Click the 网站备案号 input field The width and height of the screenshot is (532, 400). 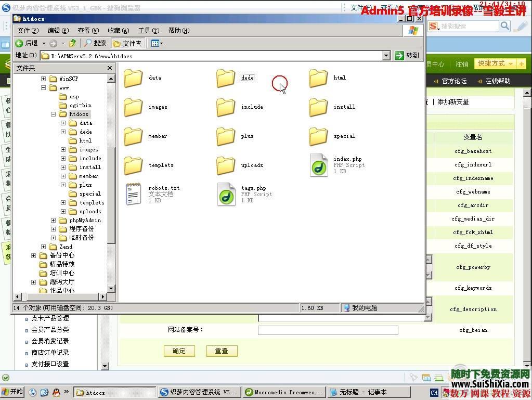pos(328,330)
